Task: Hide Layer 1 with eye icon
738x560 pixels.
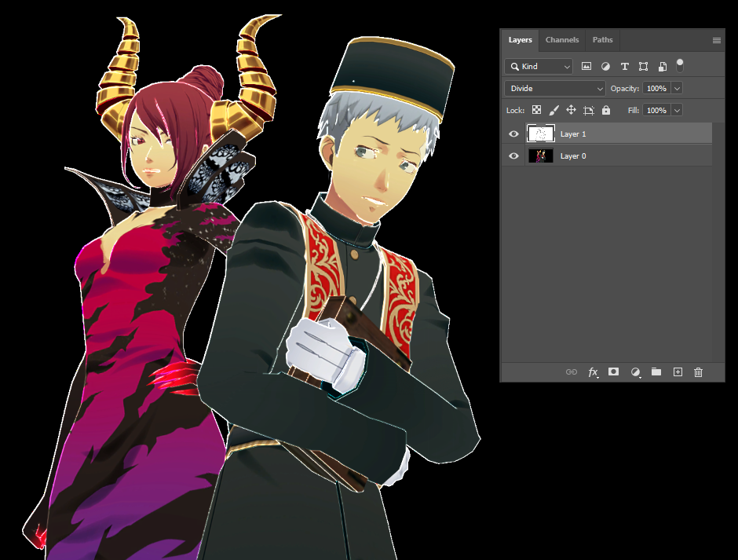Action: click(x=513, y=134)
